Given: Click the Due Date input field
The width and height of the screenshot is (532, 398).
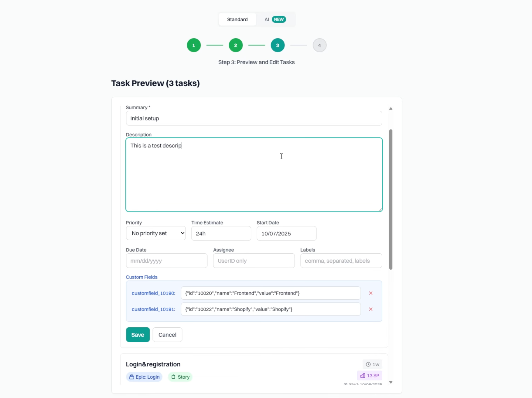Looking at the screenshot, I should (166, 261).
